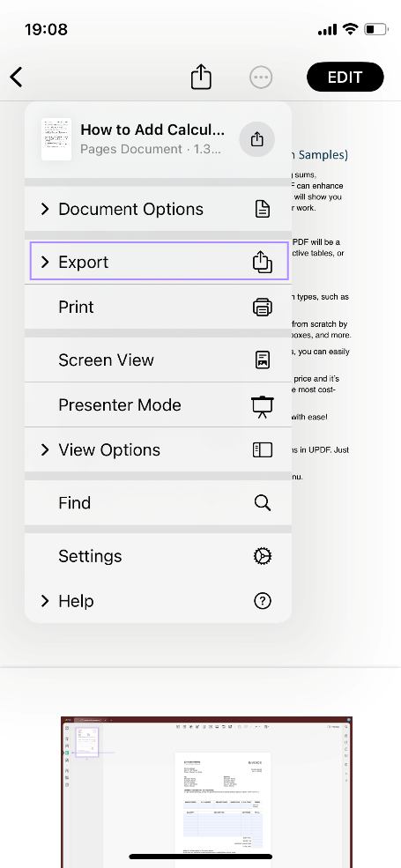Open the document thumbnail in menu header
Screen dimensions: 401x868
56,139
